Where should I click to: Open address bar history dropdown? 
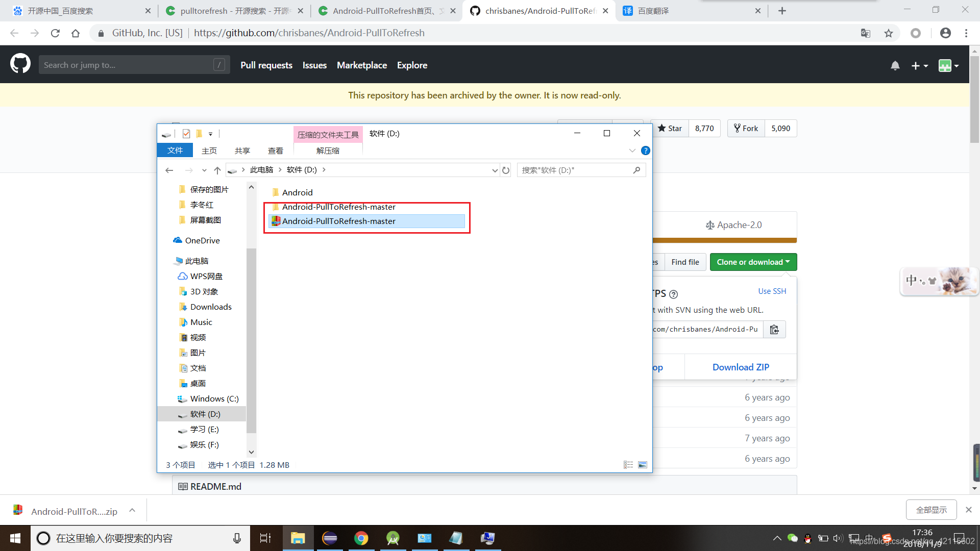[495, 170]
